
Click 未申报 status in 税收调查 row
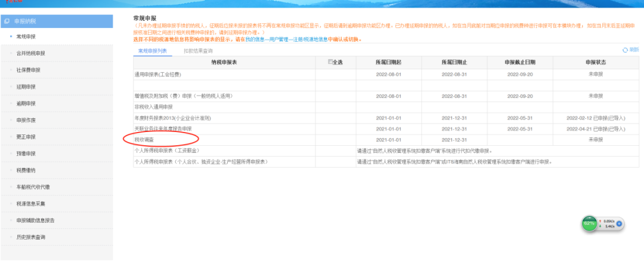click(x=596, y=140)
